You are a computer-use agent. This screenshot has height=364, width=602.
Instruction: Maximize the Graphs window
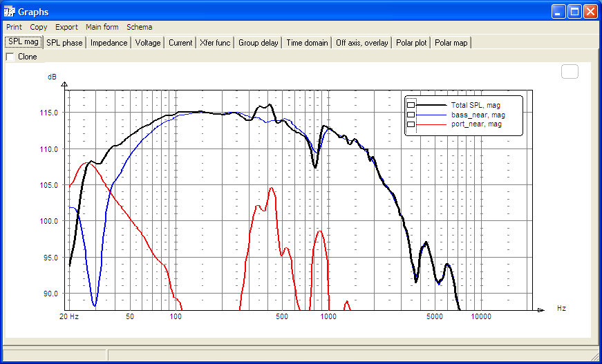(575, 12)
